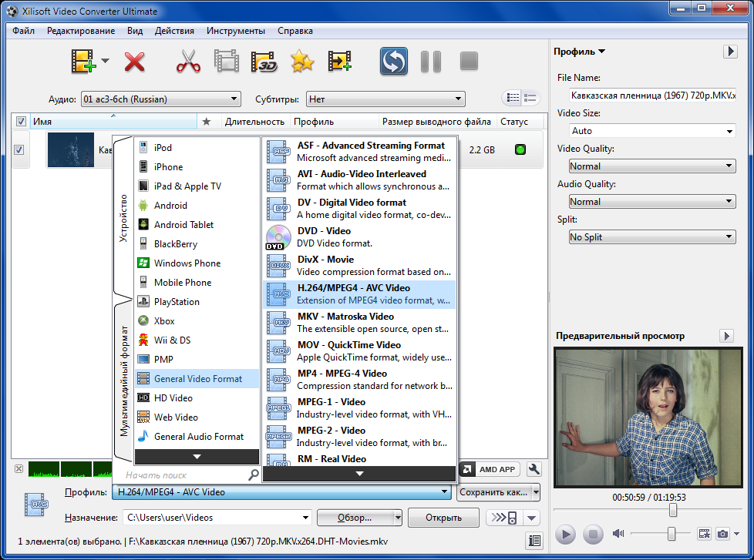The image size is (754, 560).
Task: Open the Профиль combo box at the bottom
Action: pos(282,492)
